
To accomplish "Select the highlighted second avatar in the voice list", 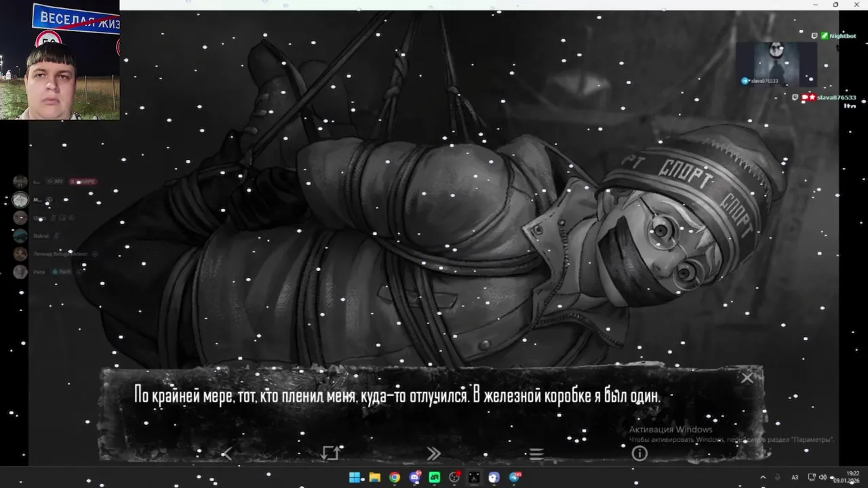I will tap(20, 200).
